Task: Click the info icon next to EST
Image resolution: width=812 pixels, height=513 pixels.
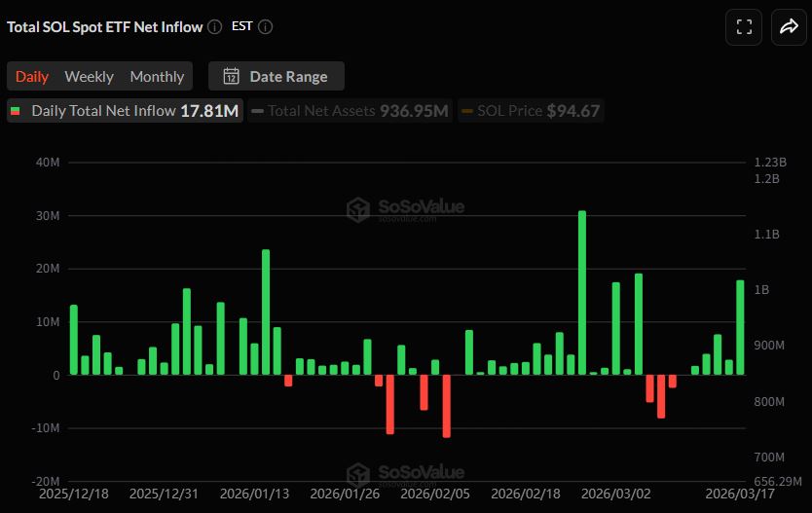Action: [266, 27]
